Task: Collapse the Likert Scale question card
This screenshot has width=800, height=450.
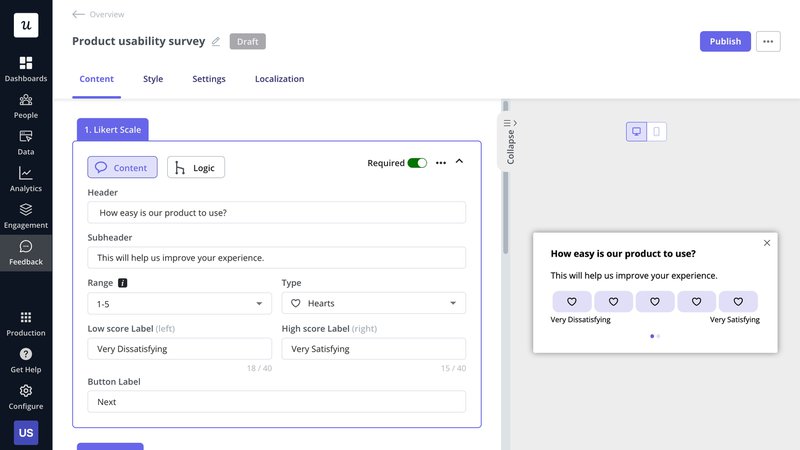Action: coord(459,162)
